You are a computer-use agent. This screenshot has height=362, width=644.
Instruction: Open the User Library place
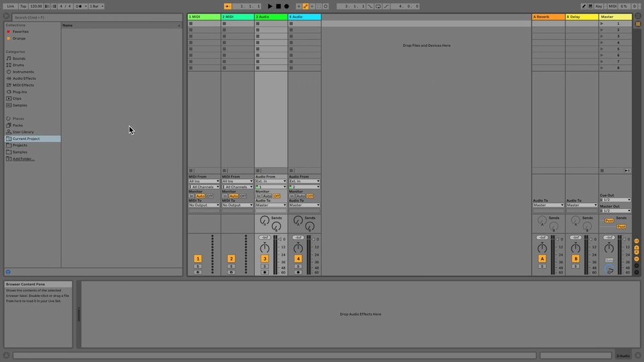point(23,132)
